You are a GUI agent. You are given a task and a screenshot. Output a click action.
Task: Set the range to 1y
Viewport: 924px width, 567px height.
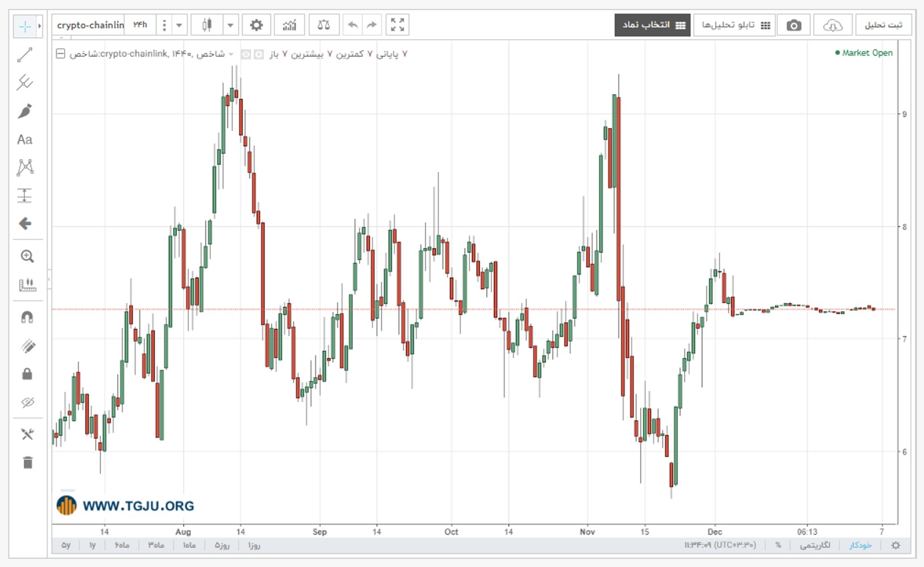92,545
